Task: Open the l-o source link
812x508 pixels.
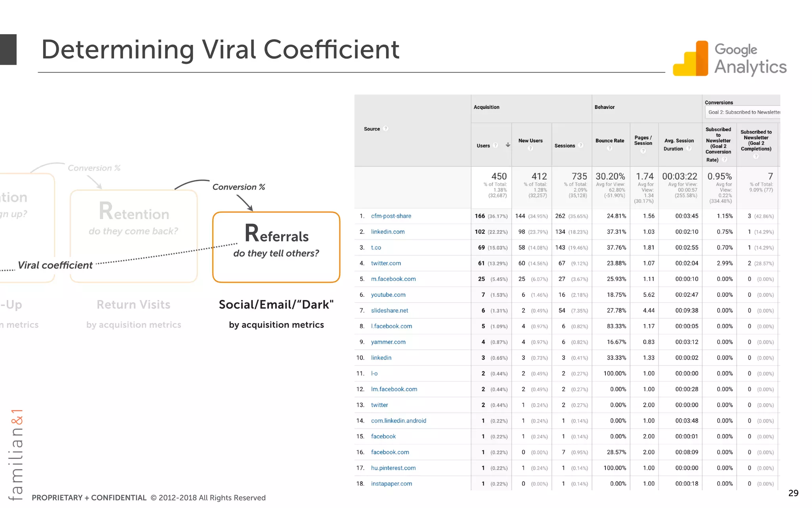Action: 374,373
